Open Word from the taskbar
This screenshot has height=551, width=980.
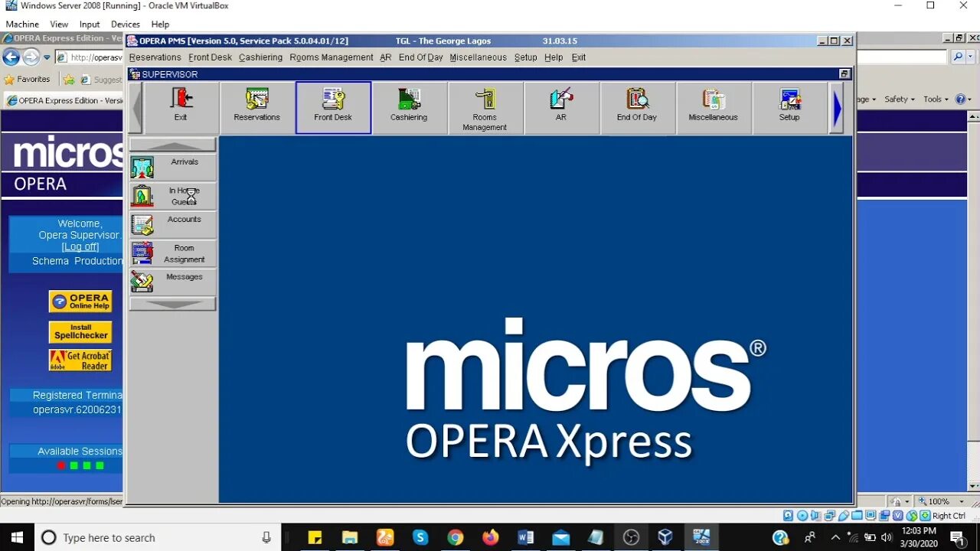pyautogui.click(x=525, y=537)
